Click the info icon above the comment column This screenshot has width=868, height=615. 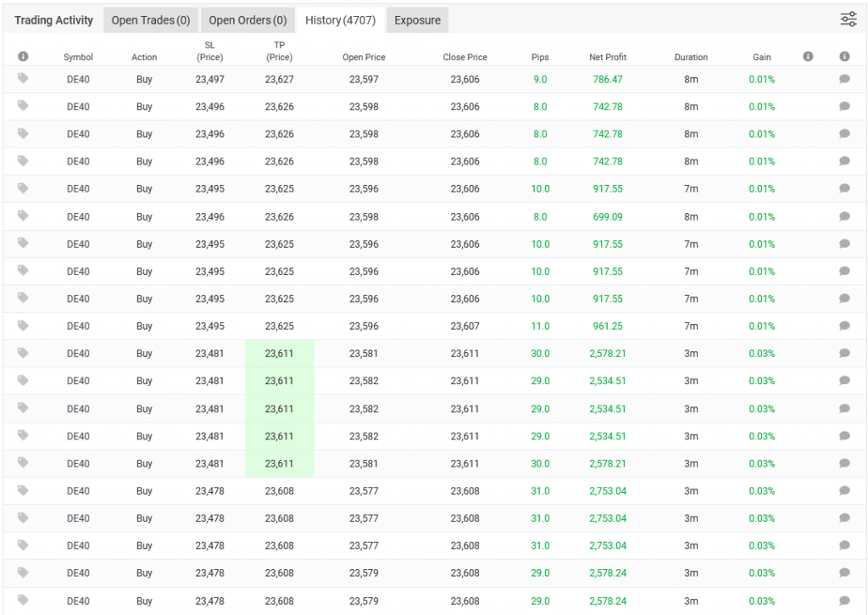(844, 57)
